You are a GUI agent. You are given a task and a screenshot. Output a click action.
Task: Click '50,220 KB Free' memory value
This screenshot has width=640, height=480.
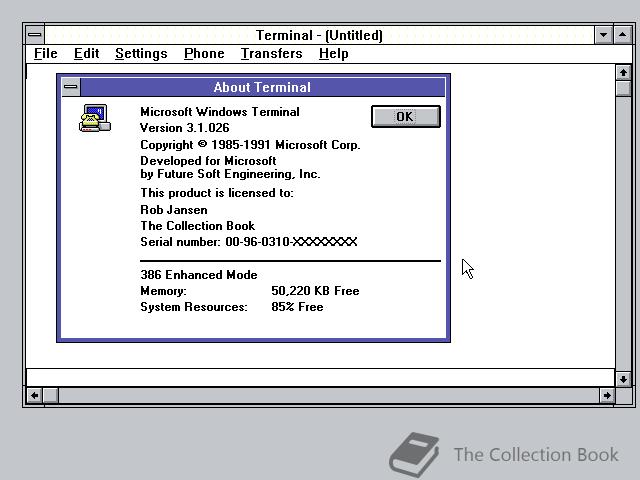(x=315, y=291)
